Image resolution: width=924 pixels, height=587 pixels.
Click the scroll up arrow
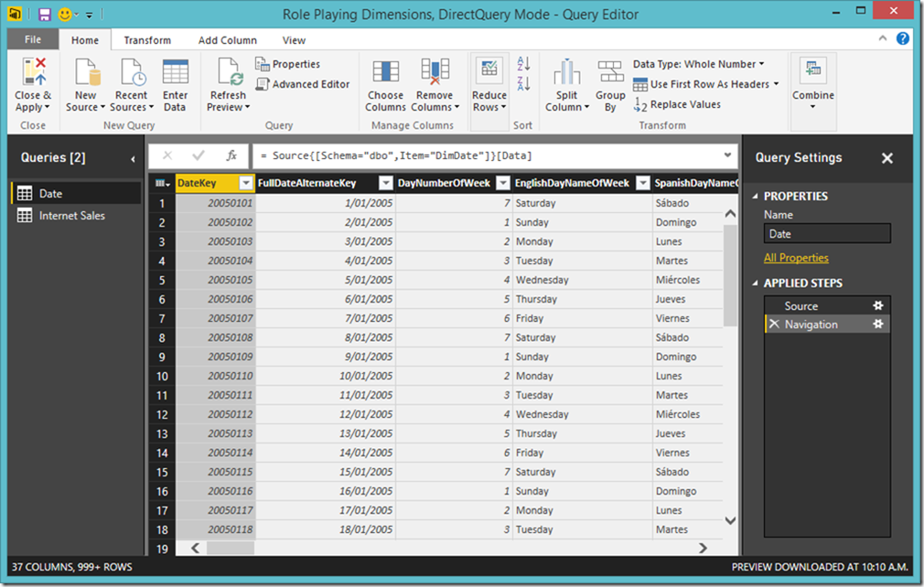(x=730, y=213)
